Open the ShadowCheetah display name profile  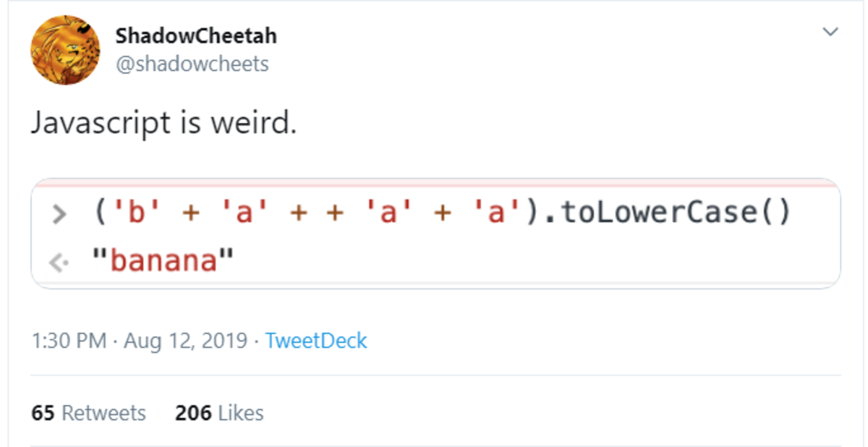195,35
